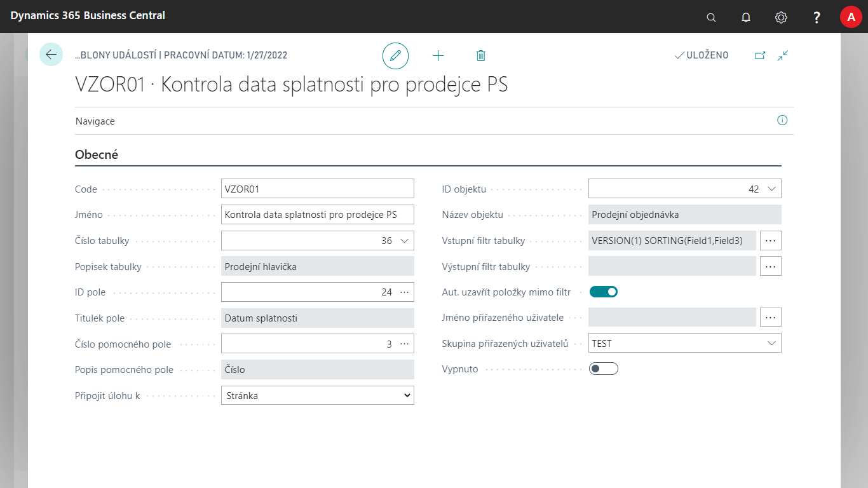Click ellipsis button for Vstupní filtr tabulky

(x=770, y=241)
